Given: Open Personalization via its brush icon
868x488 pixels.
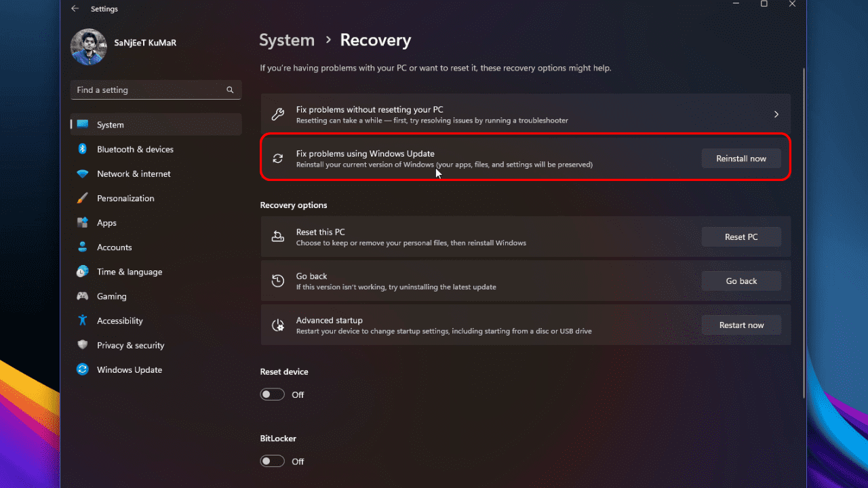Looking at the screenshot, I should pos(82,198).
